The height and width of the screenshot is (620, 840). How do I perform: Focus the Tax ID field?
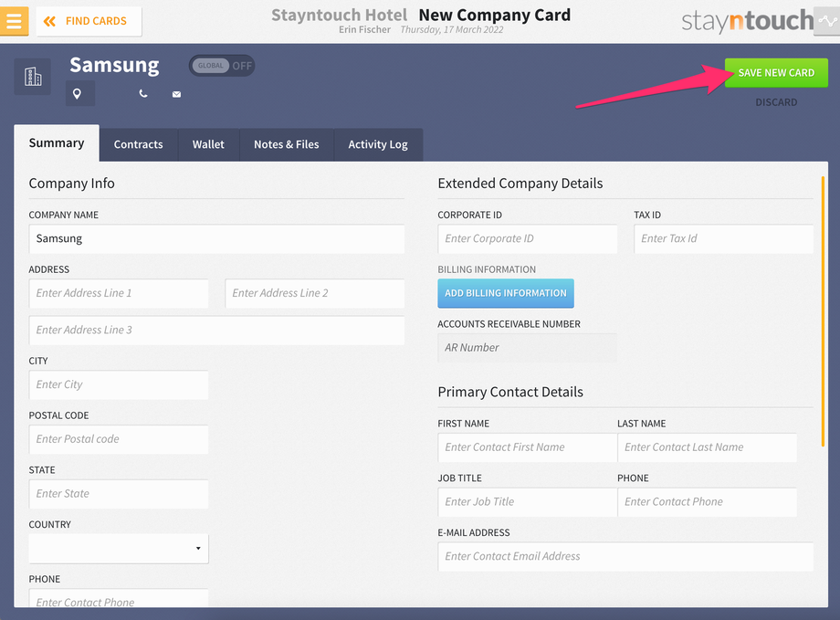click(x=723, y=239)
